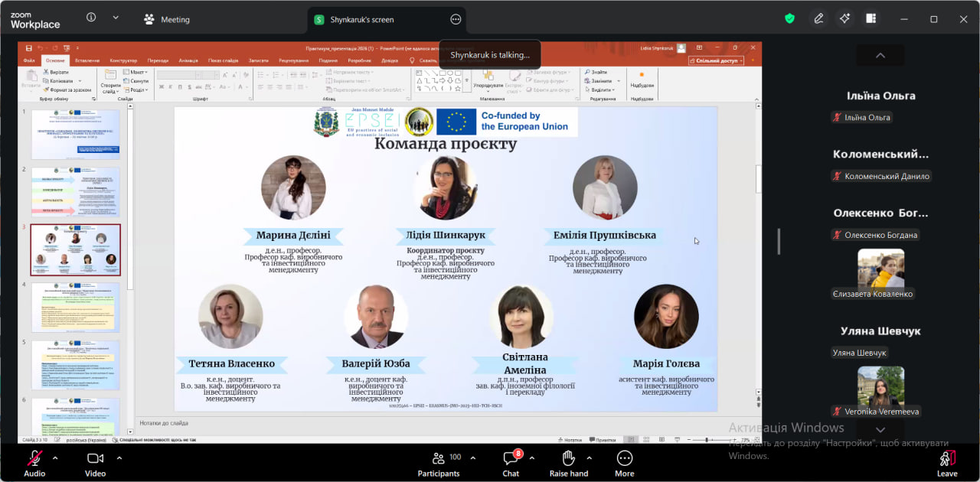
Task: Open the Participants panel
Action: [x=439, y=463]
